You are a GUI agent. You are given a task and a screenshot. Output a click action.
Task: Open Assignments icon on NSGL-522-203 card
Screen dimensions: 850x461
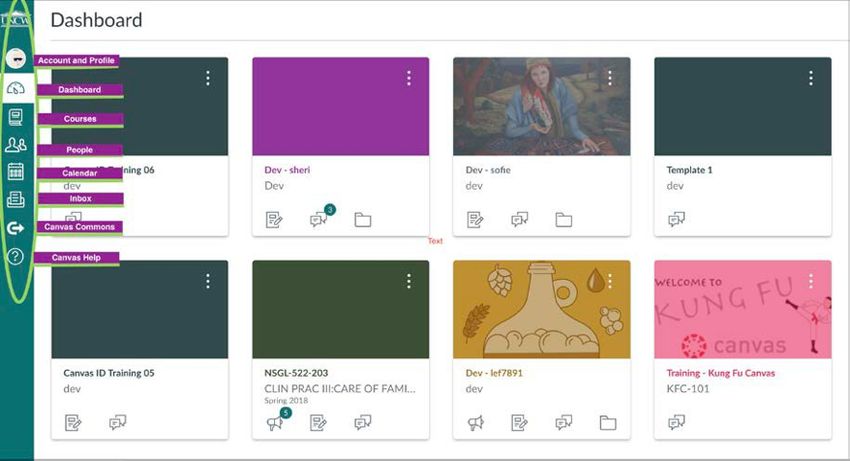[x=318, y=422]
